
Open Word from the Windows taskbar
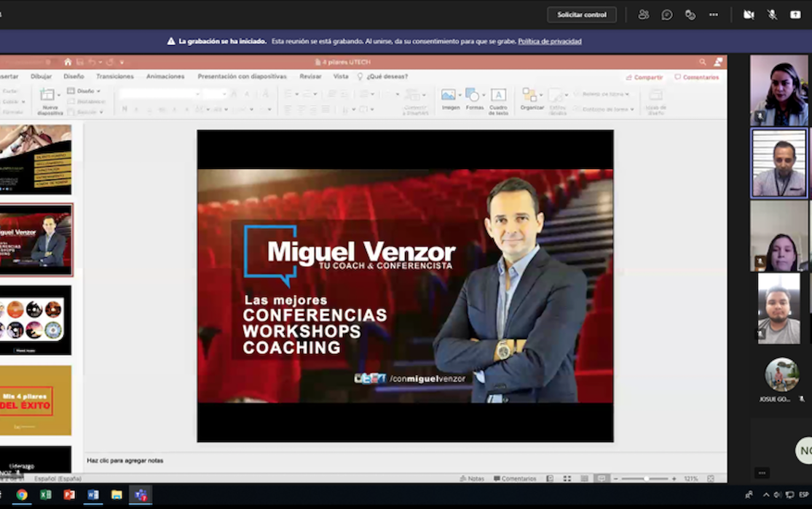(x=92, y=494)
